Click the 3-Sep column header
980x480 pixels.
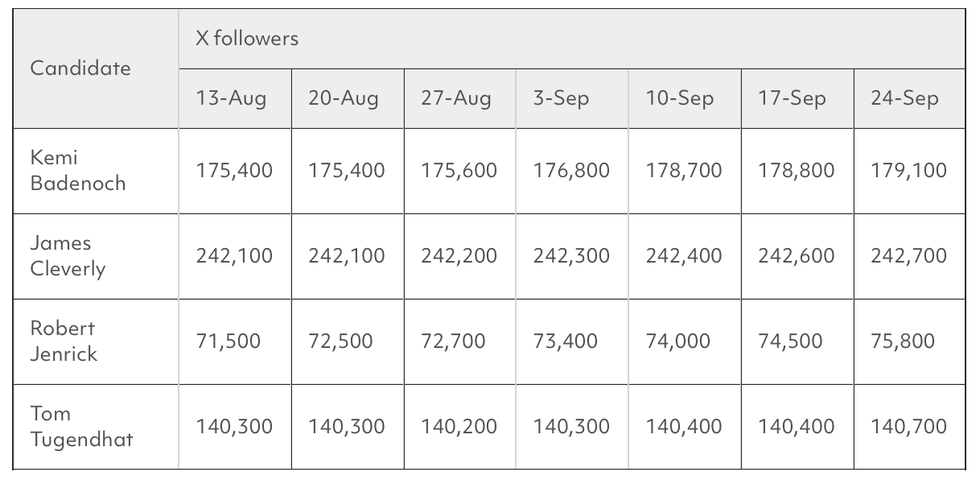561,99
